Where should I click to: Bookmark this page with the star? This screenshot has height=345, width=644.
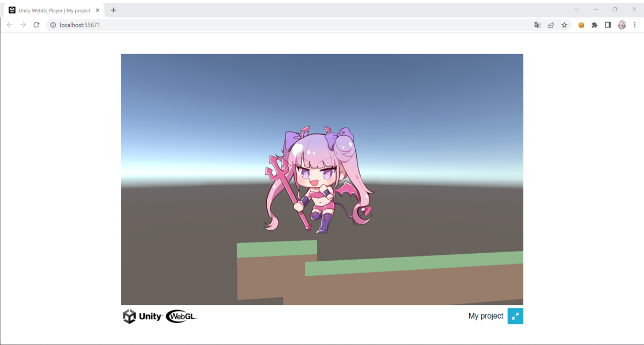pyautogui.click(x=564, y=25)
